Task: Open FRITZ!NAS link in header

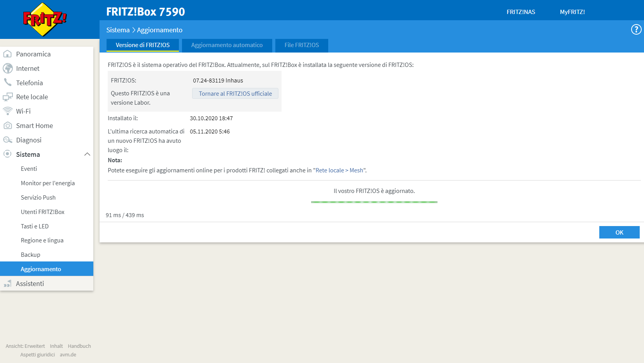Action: [521, 12]
